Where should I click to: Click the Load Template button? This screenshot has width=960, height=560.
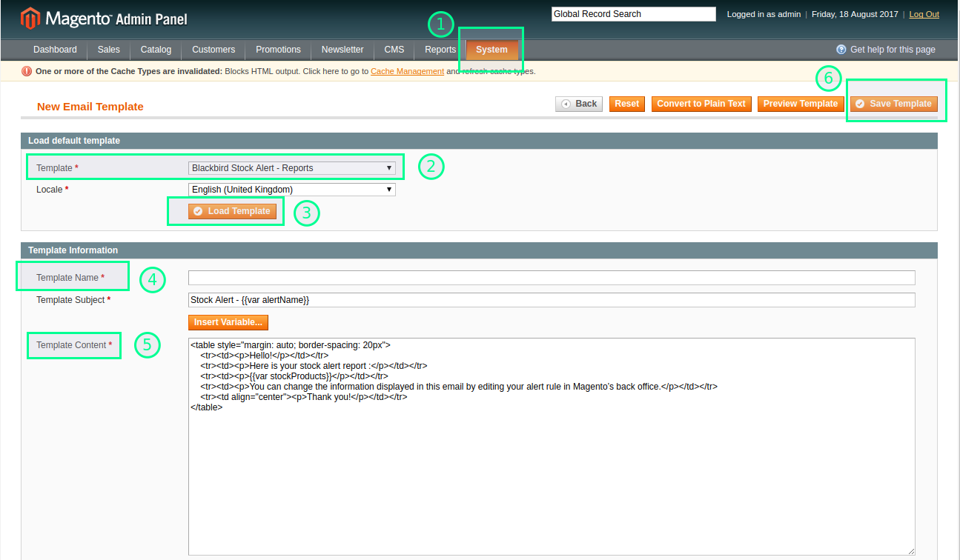(x=233, y=211)
